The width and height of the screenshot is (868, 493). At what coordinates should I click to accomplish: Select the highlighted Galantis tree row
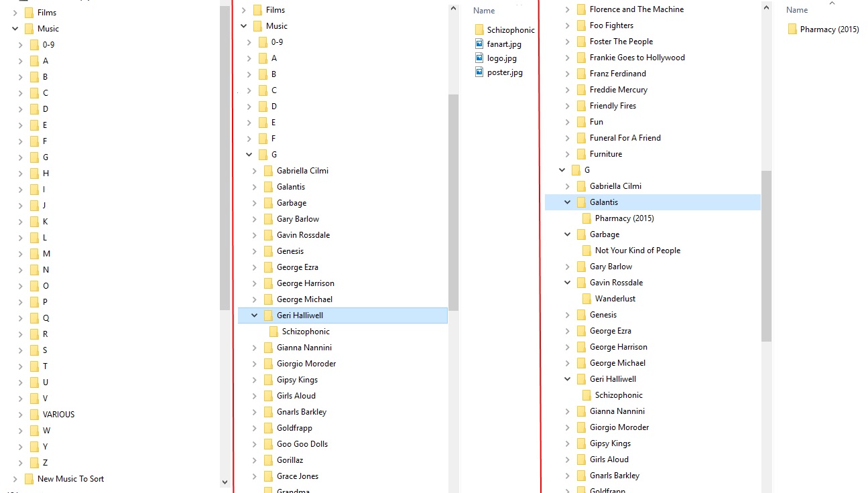coord(653,202)
